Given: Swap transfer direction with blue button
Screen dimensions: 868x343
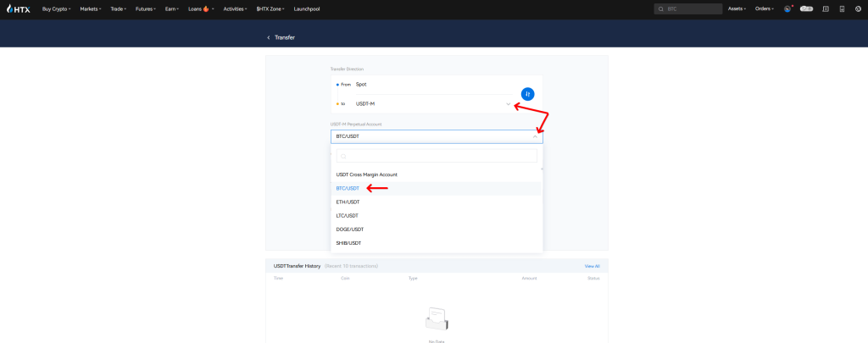Looking at the screenshot, I should coord(527,94).
